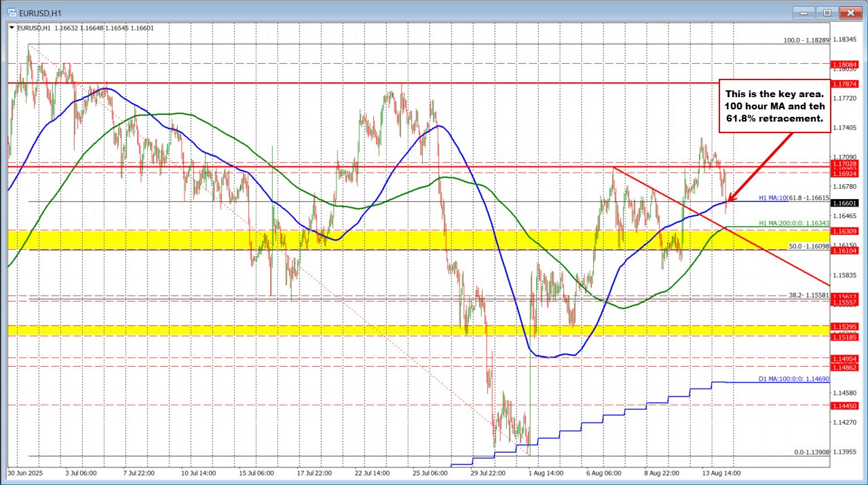Maximize the EURUSD,H1 chart window
Image resolution: width=868 pixels, height=485 pixels.
[827, 12]
